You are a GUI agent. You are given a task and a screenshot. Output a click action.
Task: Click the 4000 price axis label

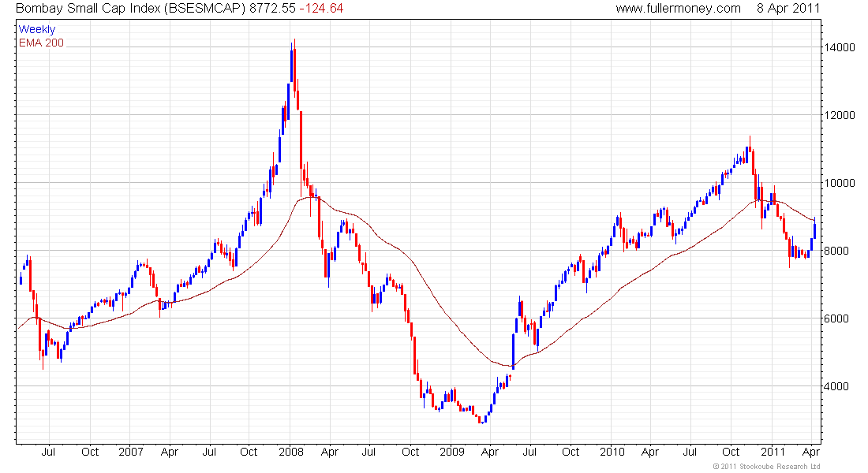coord(836,386)
